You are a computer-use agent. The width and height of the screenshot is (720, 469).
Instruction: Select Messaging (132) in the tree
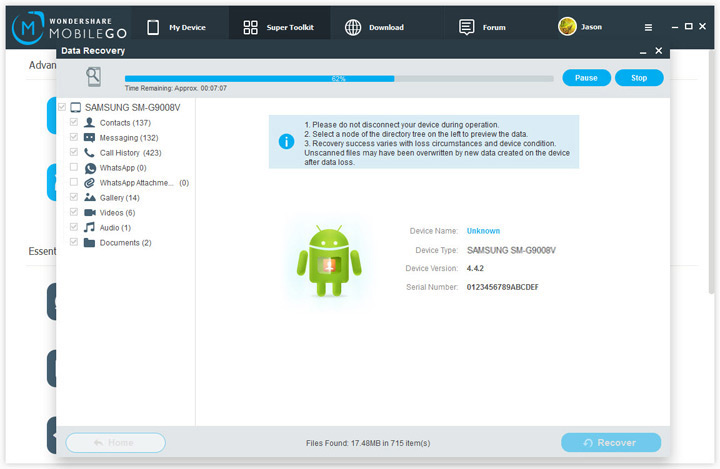[x=129, y=138]
